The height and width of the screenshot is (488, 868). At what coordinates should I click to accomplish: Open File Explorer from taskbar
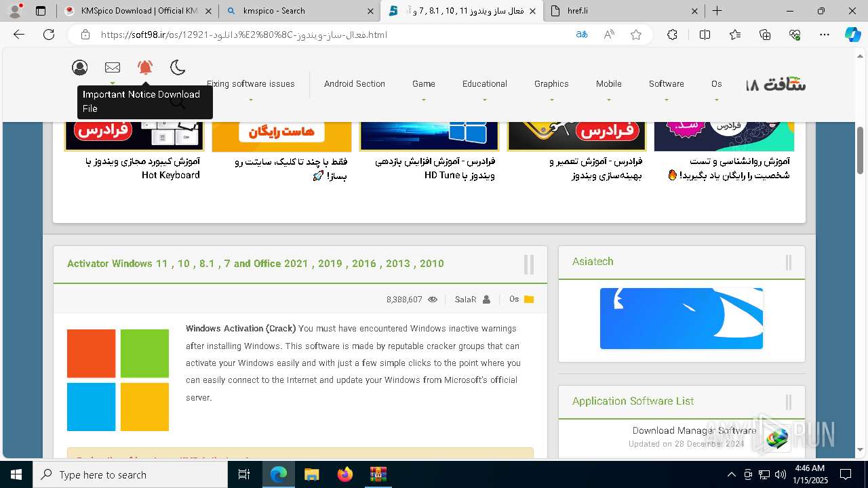click(x=311, y=474)
